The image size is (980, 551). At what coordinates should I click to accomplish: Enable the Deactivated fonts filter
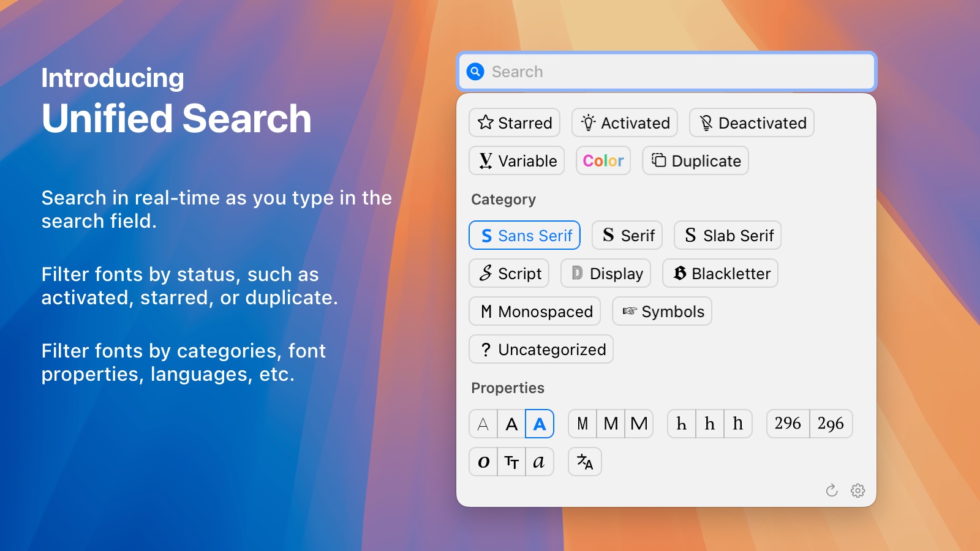(752, 123)
